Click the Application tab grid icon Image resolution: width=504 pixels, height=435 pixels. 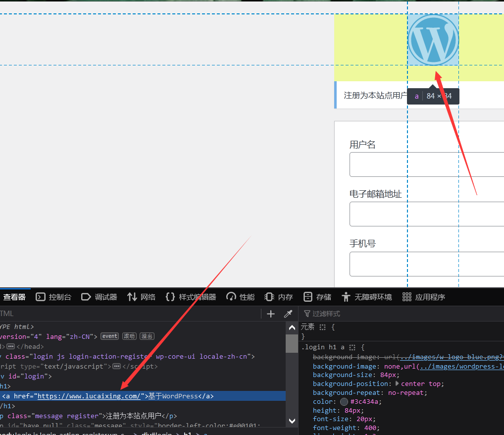(x=406, y=297)
